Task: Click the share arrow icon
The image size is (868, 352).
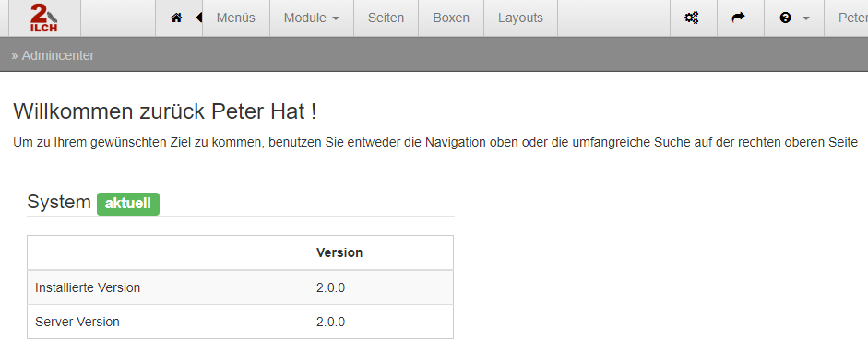Action: 739,18
